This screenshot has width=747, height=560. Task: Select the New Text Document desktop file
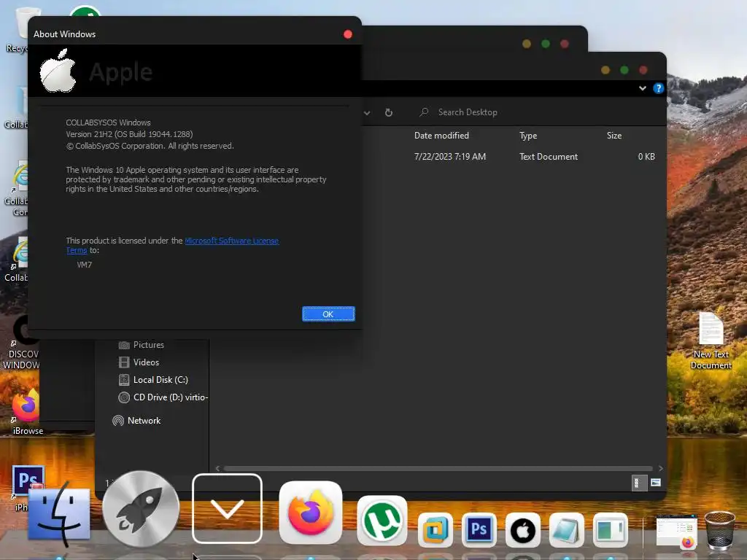[711, 341]
